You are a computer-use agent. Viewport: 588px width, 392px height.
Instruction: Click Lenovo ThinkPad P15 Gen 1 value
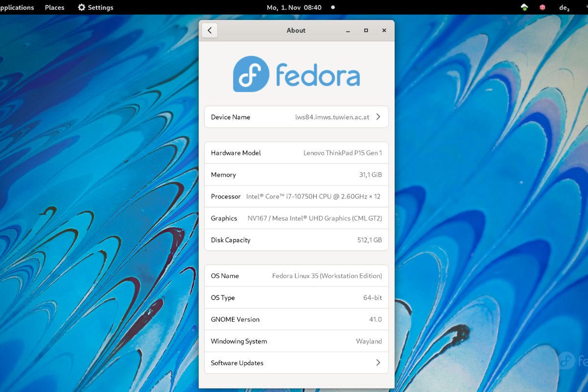click(343, 153)
